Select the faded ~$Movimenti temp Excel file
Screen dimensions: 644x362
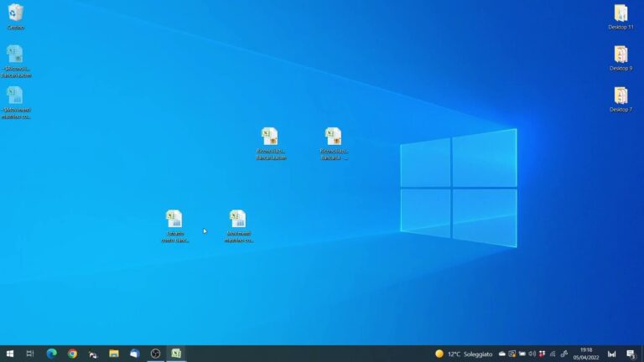(x=16, y=102)
